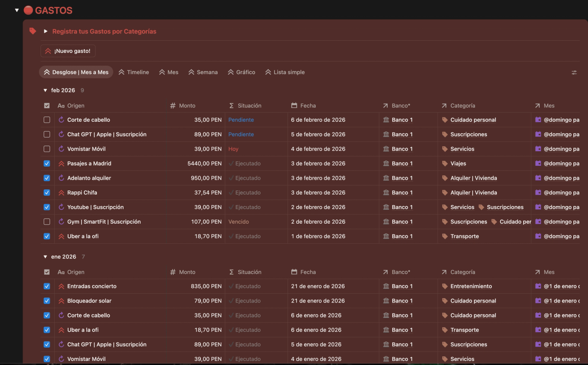Click the sigma icon in Situación header, ene 2026

(231, 272)
